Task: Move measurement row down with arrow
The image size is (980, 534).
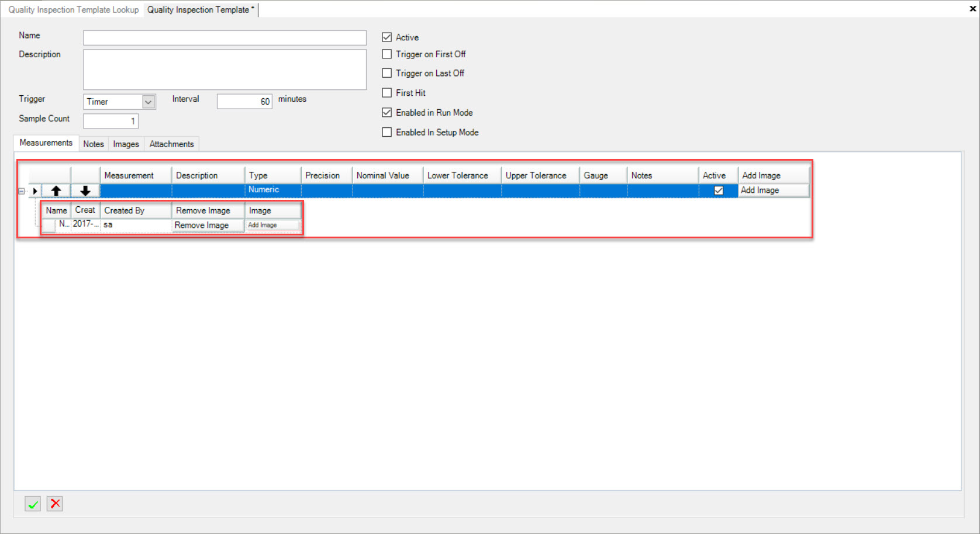Action: 85,190
